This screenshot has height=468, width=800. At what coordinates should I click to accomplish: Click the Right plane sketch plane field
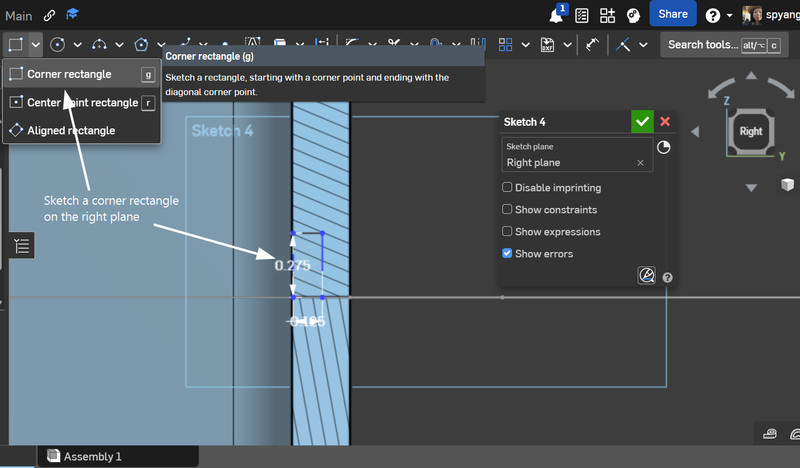click(577, 155)
